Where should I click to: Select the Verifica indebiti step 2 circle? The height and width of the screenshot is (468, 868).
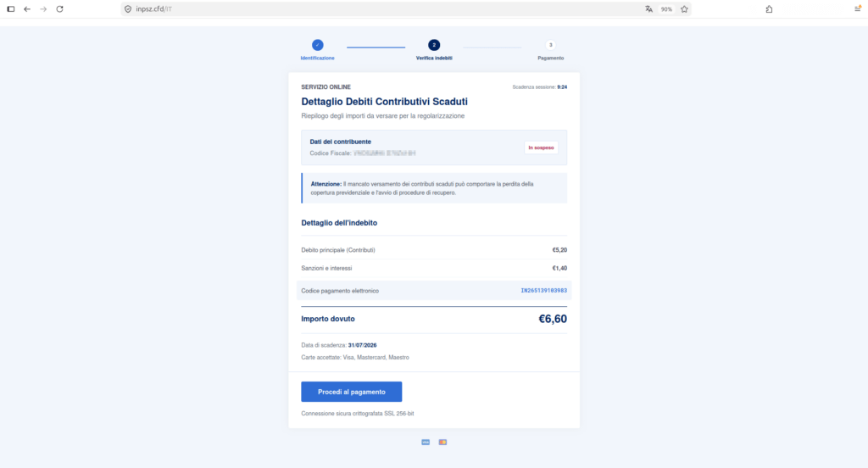434,45
